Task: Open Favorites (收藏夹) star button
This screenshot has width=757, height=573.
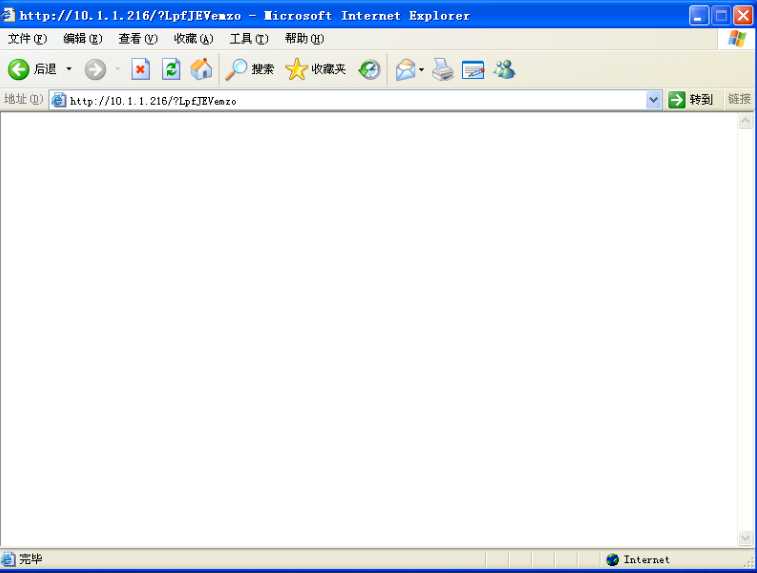Action: pos(315,70)
